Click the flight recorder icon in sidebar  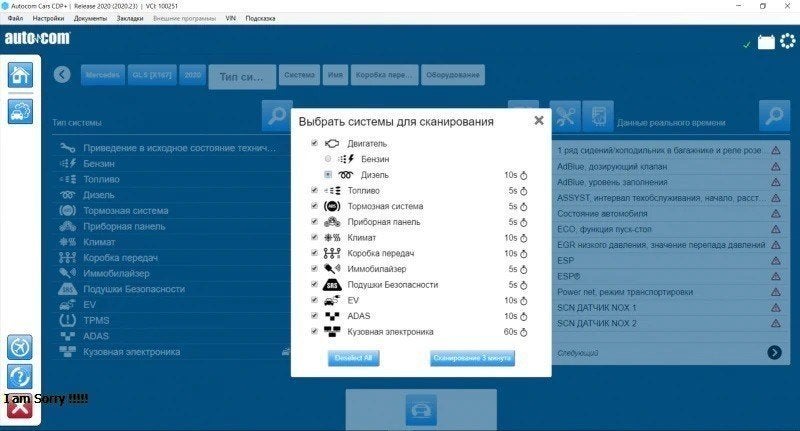[20, 347]
